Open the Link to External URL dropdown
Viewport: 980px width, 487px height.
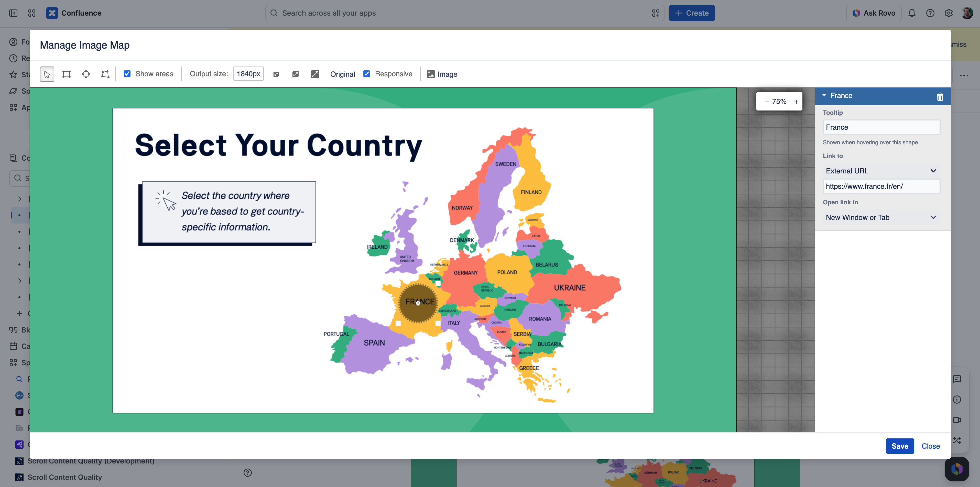tap(881, 171)
